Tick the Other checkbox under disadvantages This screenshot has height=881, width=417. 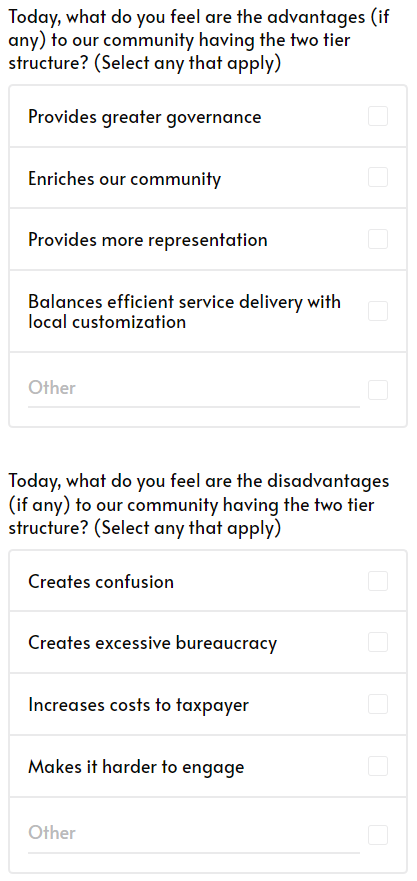(x=378, y=835)
